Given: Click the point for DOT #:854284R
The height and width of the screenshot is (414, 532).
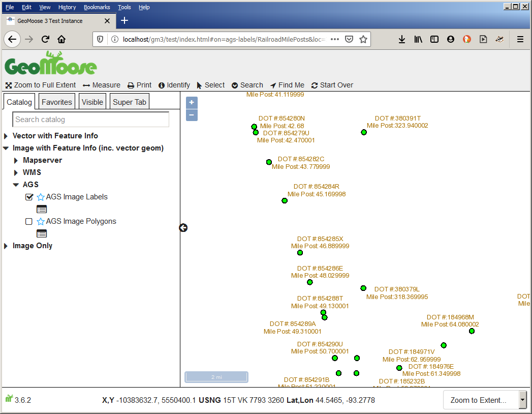Looking at the screenshot, I should 285,201.
